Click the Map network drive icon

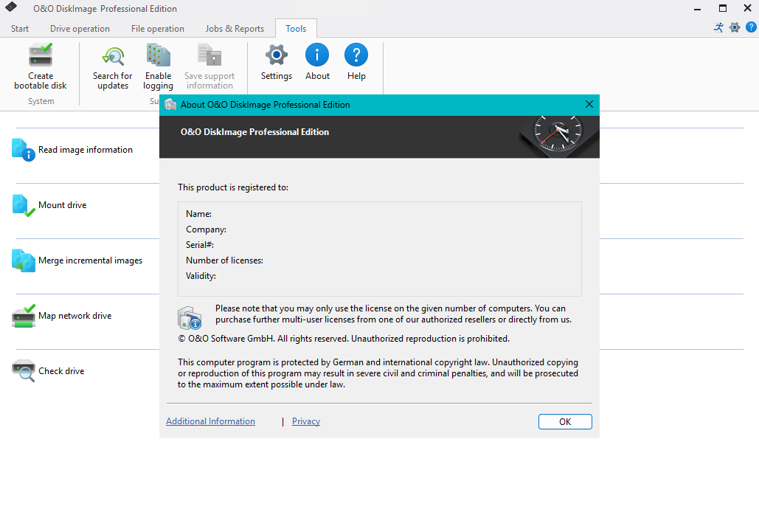[24, 316]
